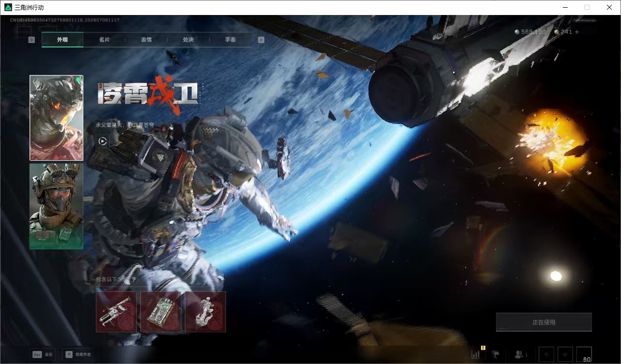Add currency with the plus beside 241
The height and width of the screenshot is (364, 621).
coord(576,32)
